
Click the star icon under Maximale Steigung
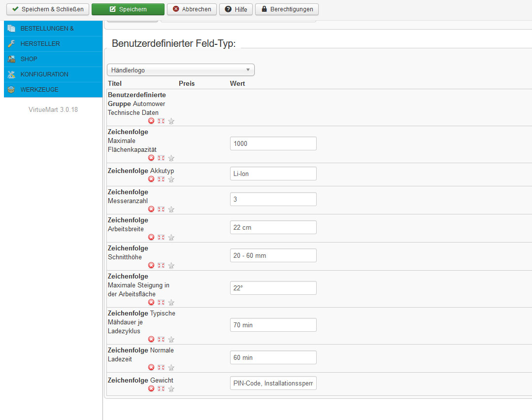pyautogui.click(x=171, y=303)
